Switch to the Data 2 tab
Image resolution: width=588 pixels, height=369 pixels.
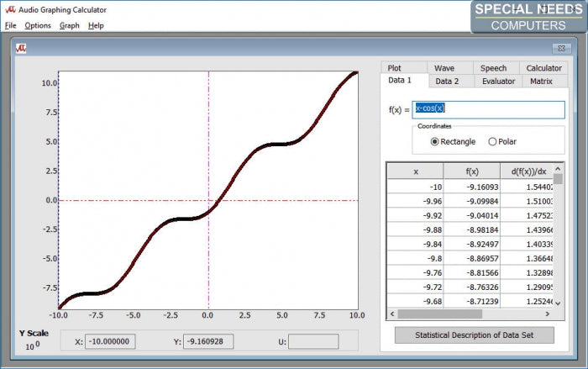[446, 81]
